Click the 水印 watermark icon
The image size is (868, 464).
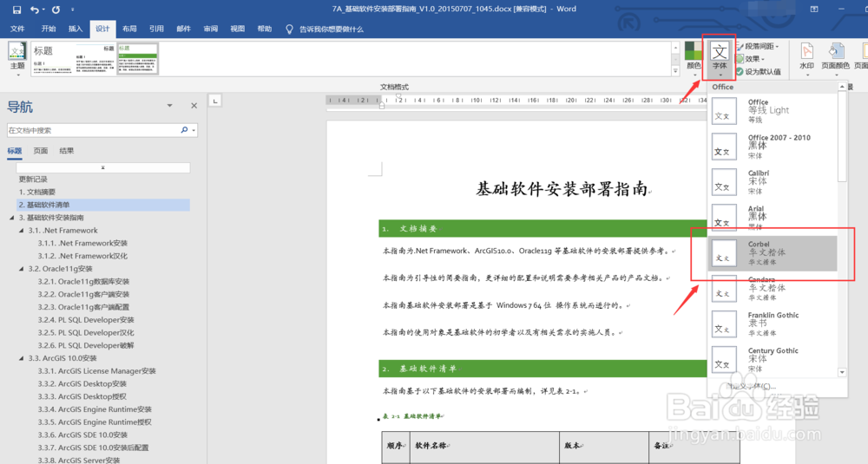[807, 58]
